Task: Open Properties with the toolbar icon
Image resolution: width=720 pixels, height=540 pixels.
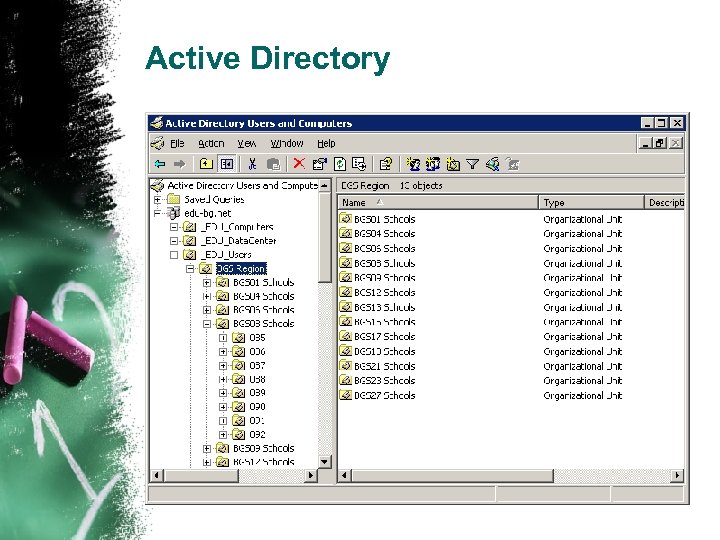Action: [319, 163]
